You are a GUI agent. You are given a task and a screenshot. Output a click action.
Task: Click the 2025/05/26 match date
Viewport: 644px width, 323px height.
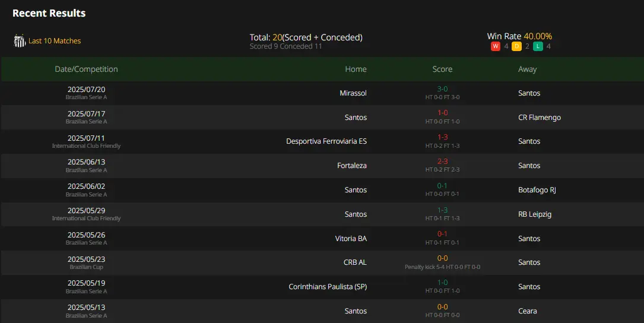pos(86,235)
